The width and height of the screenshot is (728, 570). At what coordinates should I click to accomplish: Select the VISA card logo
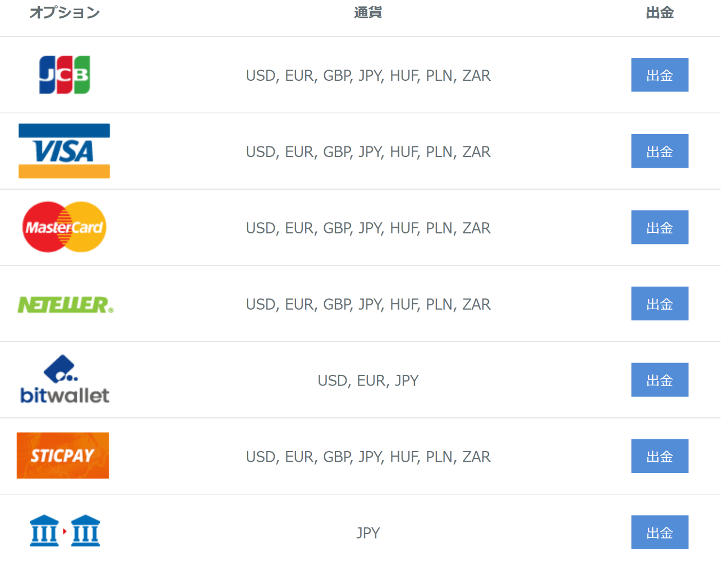(x=64, y=151)
